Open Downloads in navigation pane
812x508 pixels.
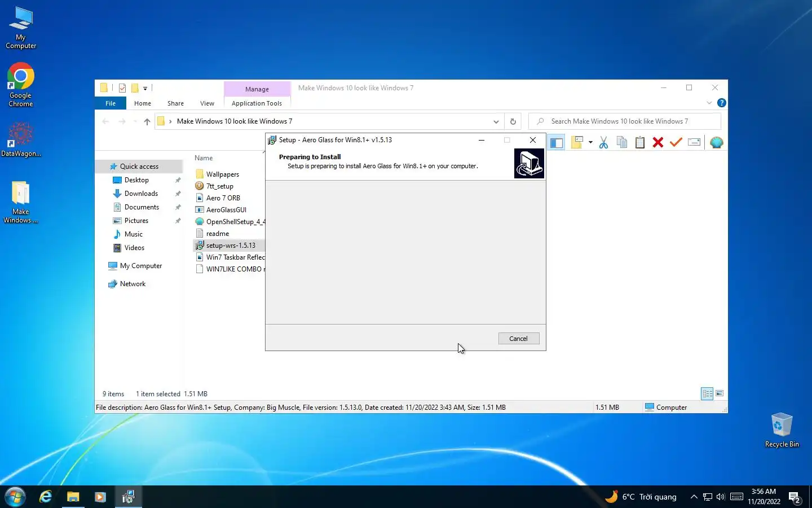click(x=141, y=194)
